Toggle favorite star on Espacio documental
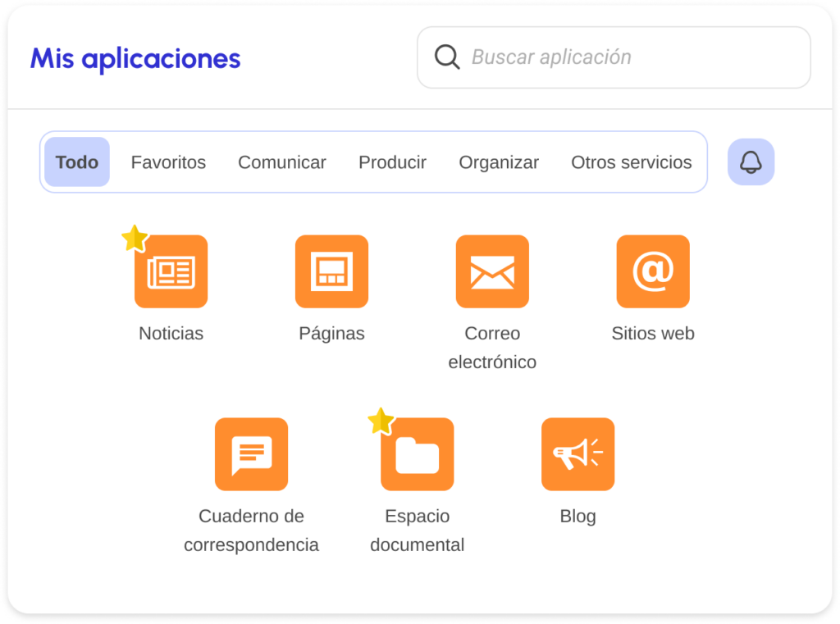The image size is (840, 624). [381, 421]
